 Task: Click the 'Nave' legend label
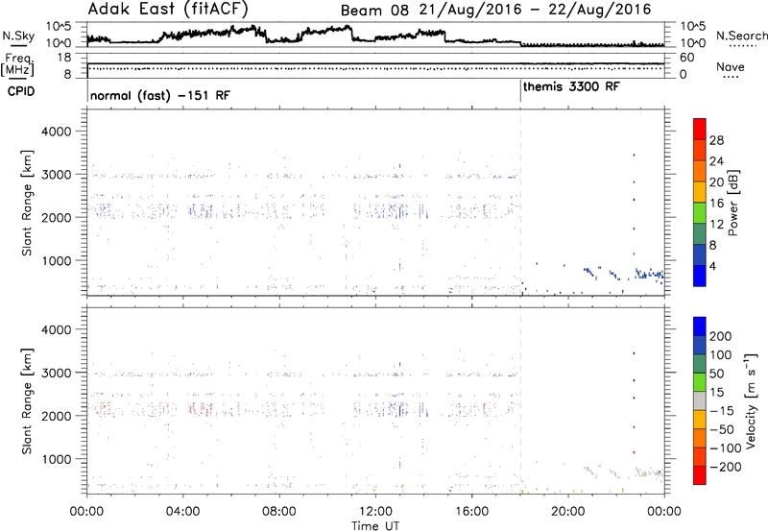tap(730, 66)
